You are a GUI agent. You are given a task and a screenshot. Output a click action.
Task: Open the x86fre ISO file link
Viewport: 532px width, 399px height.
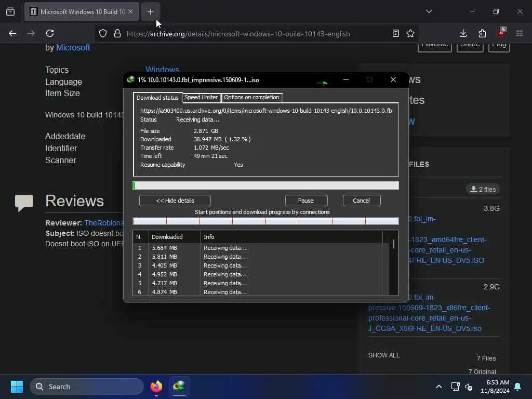(x=429, y=313)
